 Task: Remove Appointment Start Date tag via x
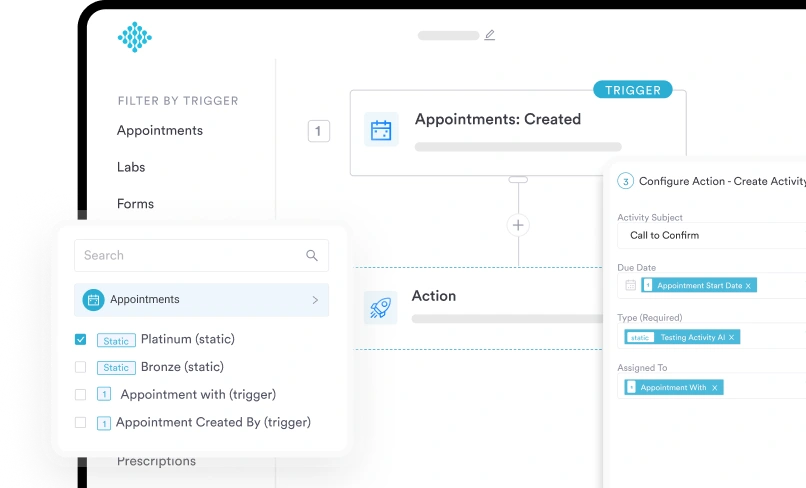(748, 286)
